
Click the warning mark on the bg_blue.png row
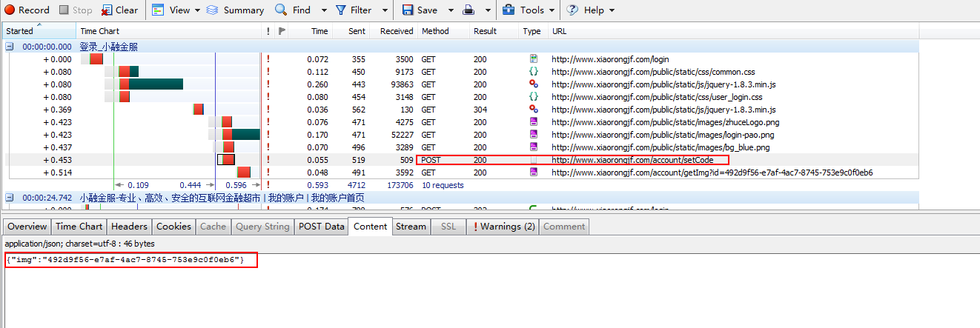pos(268,147)
